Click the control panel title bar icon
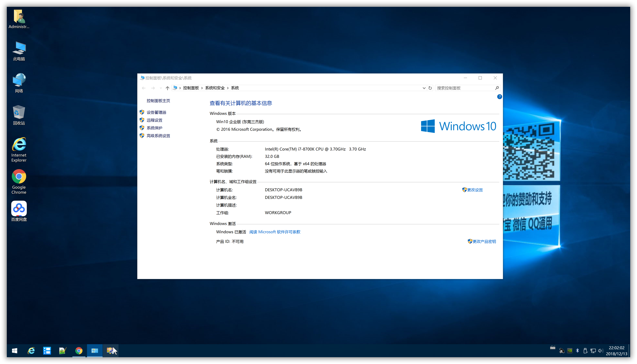 (x=142, y=78)
